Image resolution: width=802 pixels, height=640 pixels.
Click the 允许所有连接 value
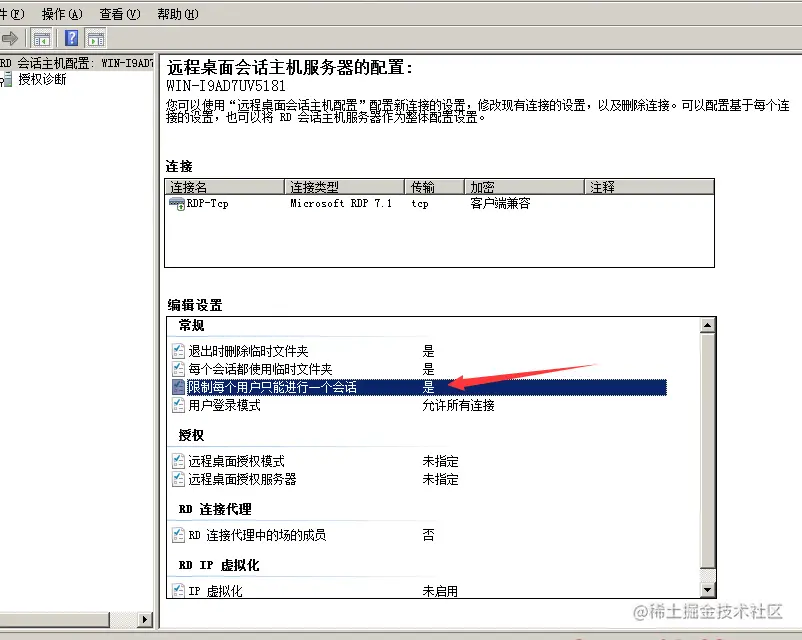458,405
